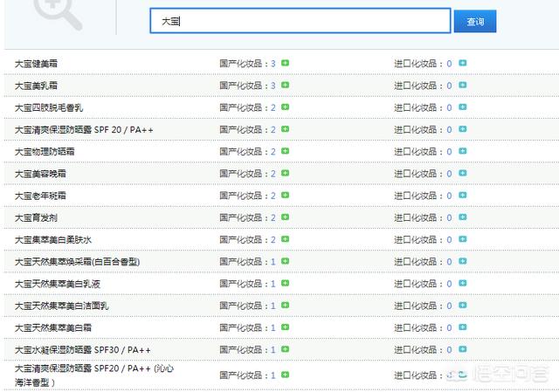559x392 pixels.
Task: Select product name 大宝水凝保湿防晒露 SPF30 / PA++
Action: (82, 350)
